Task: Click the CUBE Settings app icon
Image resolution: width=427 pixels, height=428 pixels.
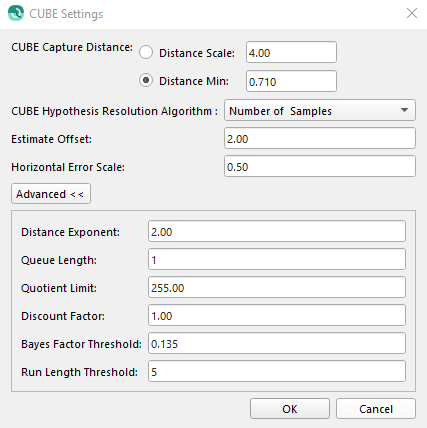Action: click(x=16, y=13)
